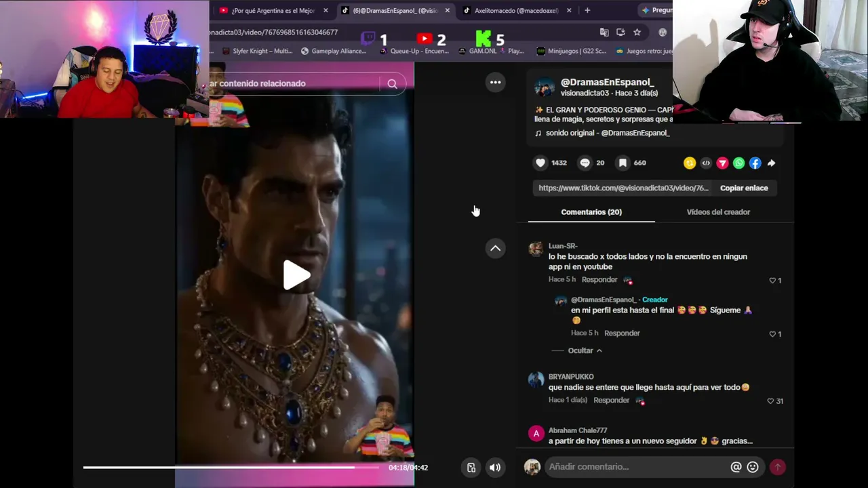Open the Queue-Up bookmark

414,51
